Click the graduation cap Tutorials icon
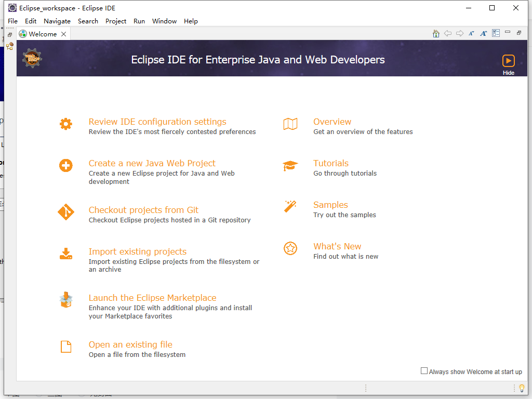This screenshot has height=399, width=532. 290,166
